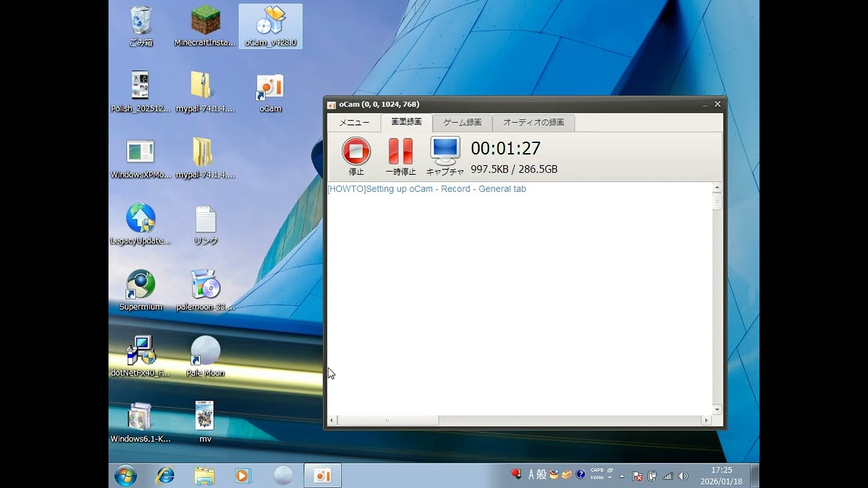Switch to the オーディオの録画 tab
Image resolution: width=868 pixels, height=488 pixels.
(534, 123)
